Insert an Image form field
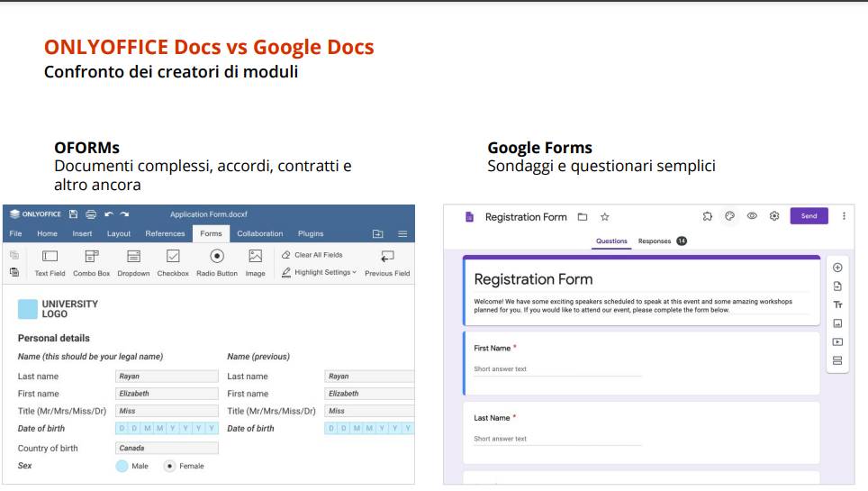This screenshot has height=491, width=868. click(255, 263)
